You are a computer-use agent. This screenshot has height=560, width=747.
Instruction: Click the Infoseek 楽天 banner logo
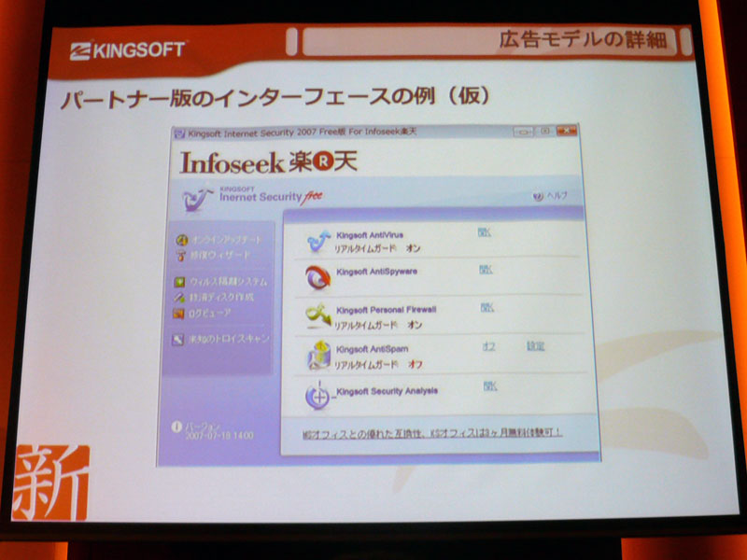coord(269,162)
